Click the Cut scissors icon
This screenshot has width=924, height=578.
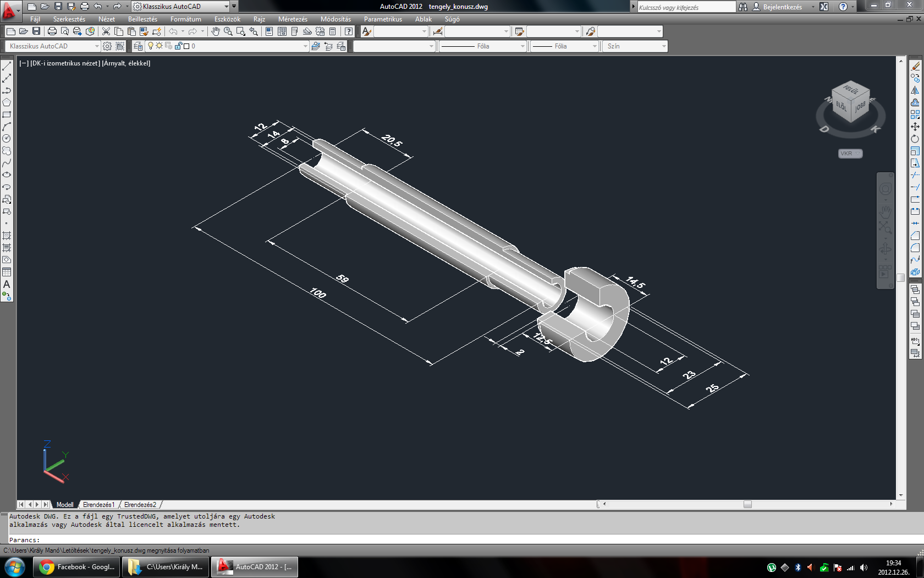[106, 32]
